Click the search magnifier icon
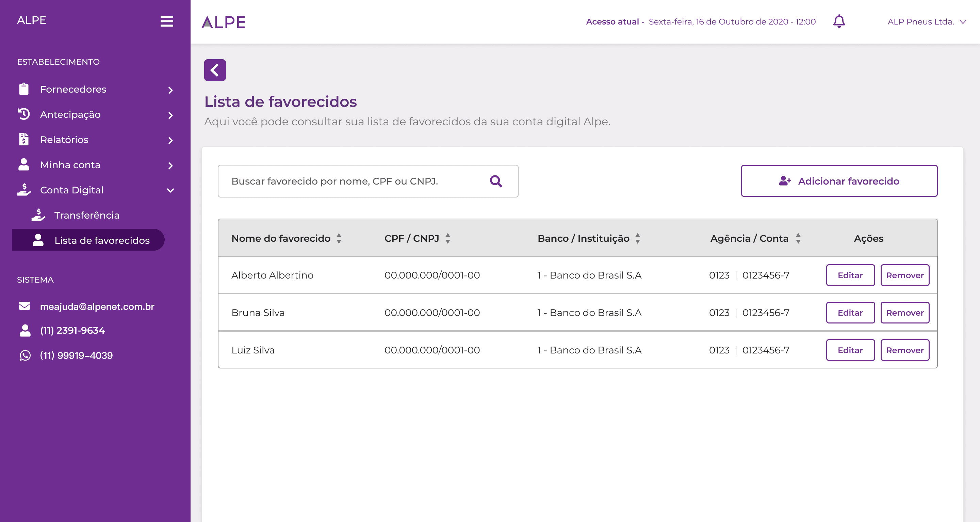This screenshot has width=980, height=522. tap(496, 181)
